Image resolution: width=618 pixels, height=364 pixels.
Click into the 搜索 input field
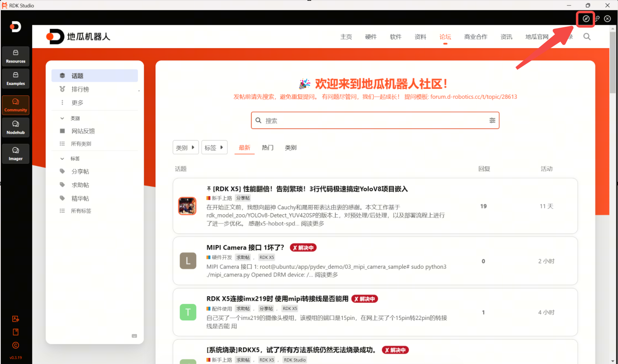[x=373, y=121]
